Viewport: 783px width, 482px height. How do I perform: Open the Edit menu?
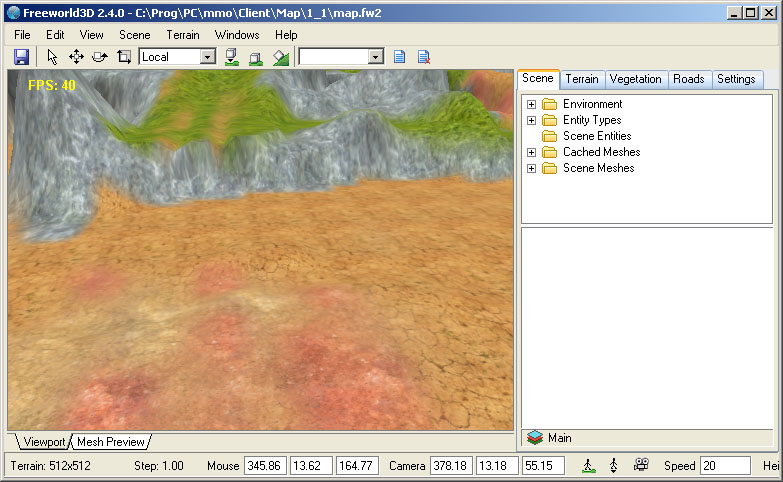(55, 35)
